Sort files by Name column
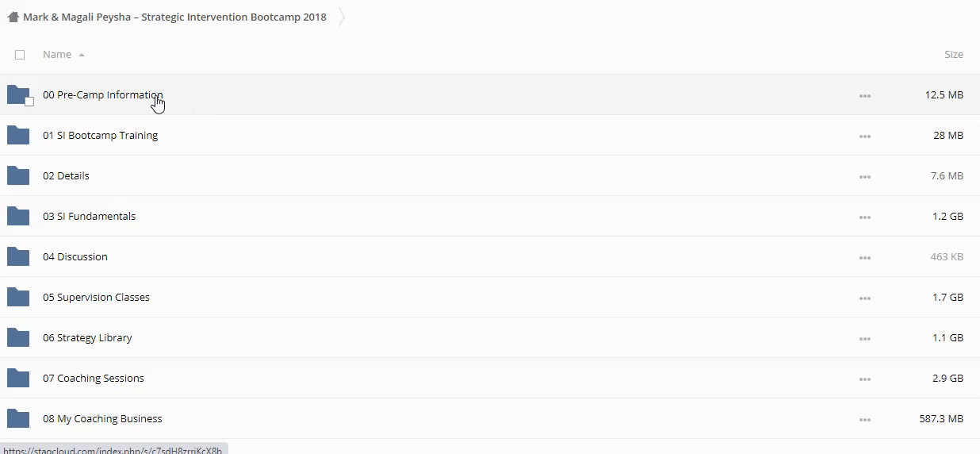 coord(57,55)
